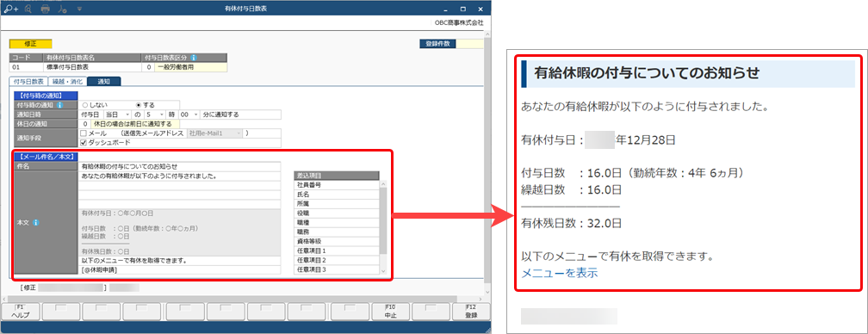Select 職種 in the 差込項目 list
The image size is (868, 334).
(x=336, y=222)
